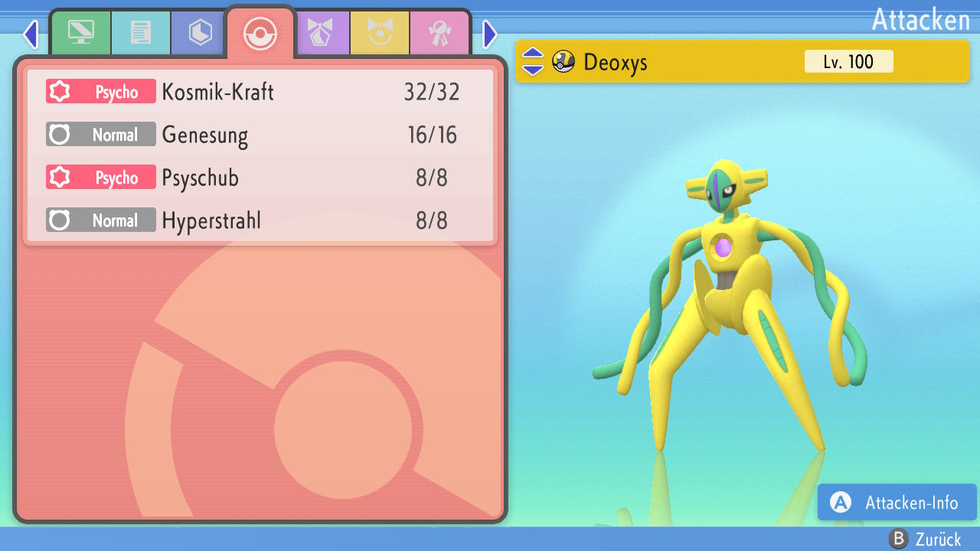Screen dimensions: 980x551
Task: Open the blue hexagon stats tab
Action: point(200,33)
